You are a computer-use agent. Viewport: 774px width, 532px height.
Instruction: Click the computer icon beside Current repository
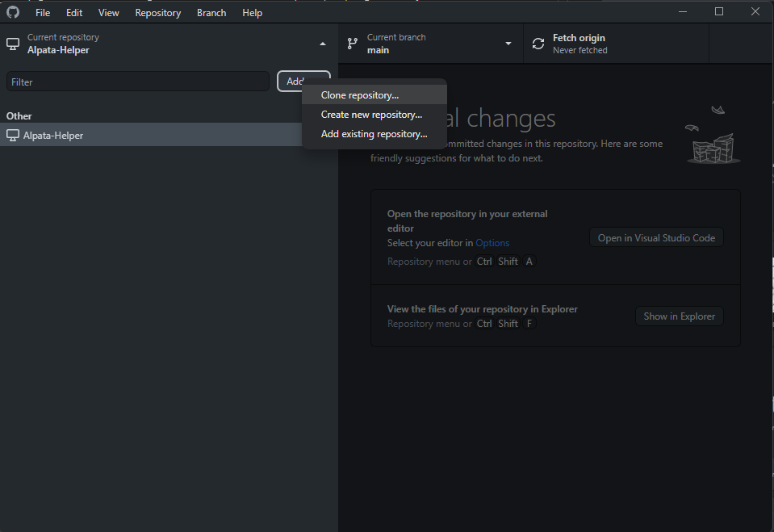pos(13,44)
